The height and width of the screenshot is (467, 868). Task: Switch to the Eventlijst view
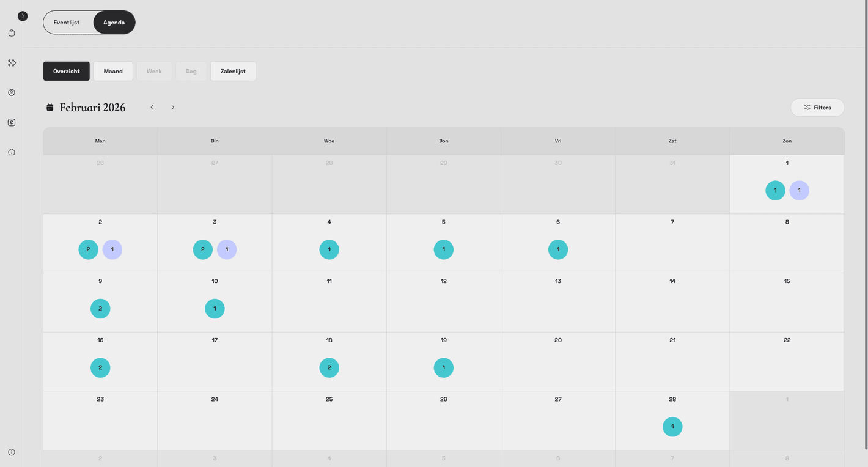click(x=67, y=23)
